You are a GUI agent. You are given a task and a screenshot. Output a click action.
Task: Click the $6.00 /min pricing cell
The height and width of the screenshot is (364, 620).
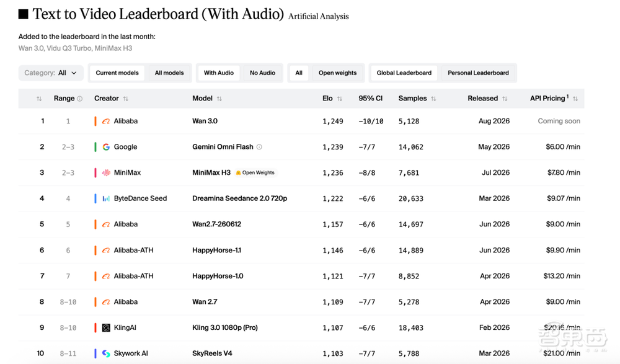click(x=563, y=147)
